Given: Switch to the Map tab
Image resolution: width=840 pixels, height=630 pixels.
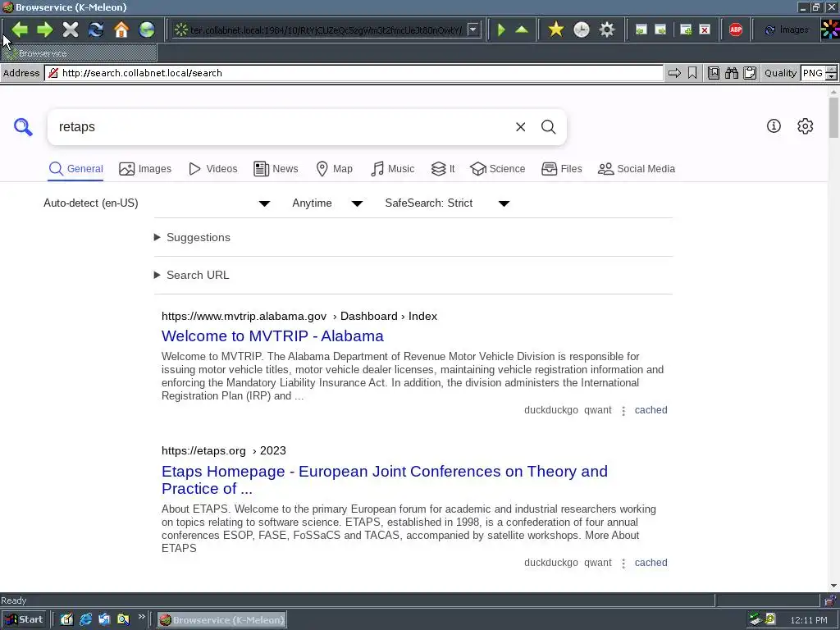Looking at the screenshot, I should click(x=335, y=169).
